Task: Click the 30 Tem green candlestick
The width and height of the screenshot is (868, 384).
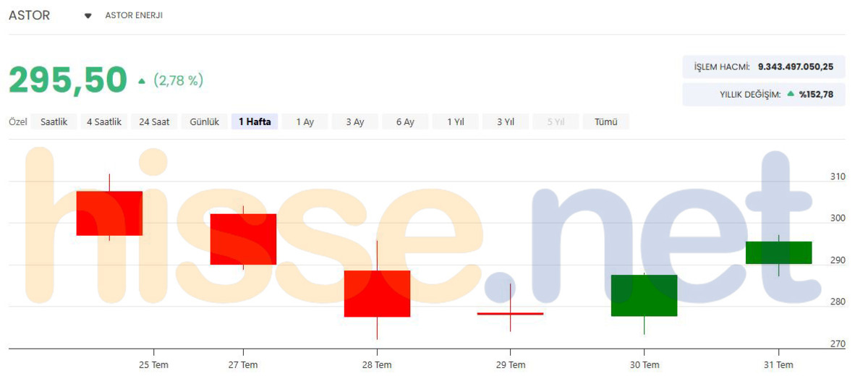Action: pos(644,296)
